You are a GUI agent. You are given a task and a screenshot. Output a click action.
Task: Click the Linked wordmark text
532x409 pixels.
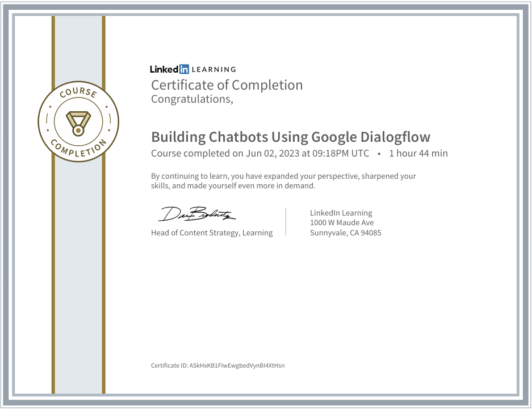(x=165, y=69)
